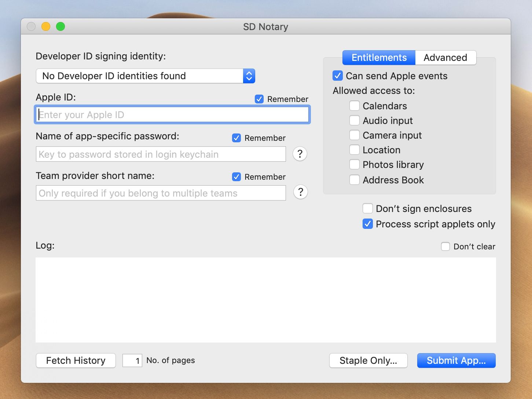532x399 pixels.
Task: Click the Fetch History button
Action: click(76, 360)
